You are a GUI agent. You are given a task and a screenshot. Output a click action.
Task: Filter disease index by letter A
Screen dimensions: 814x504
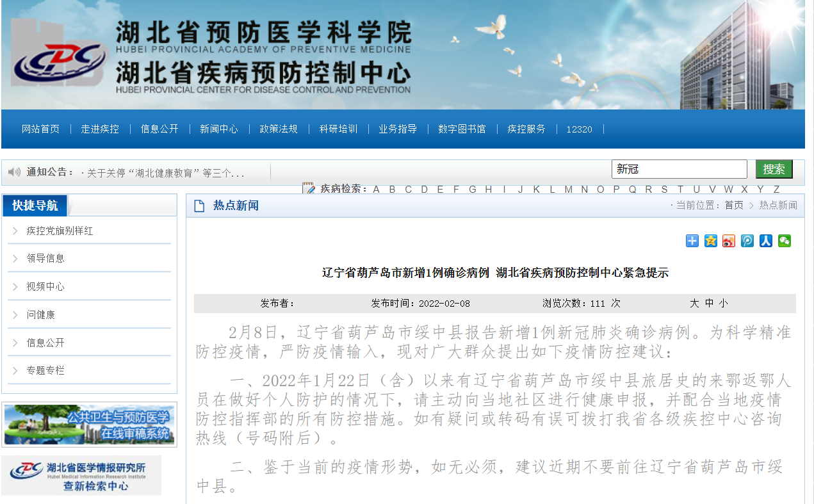[377, 189]
